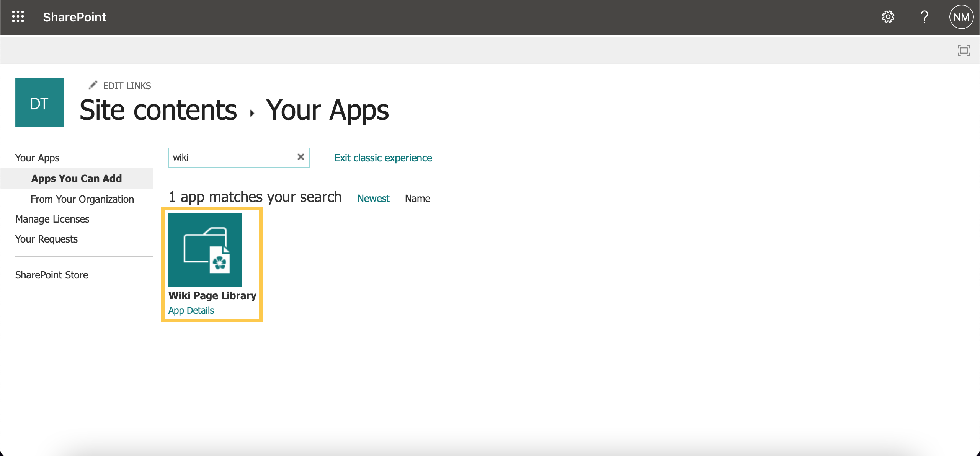Open the Help question mark

click(x=924, y=17)
